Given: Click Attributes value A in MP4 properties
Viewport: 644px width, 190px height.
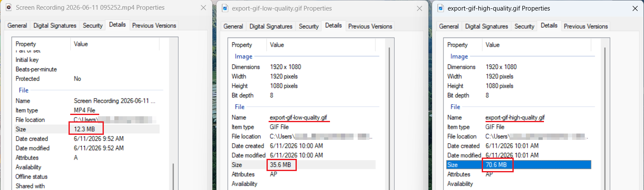Looking at the screenshot, I should pos(76,158).
